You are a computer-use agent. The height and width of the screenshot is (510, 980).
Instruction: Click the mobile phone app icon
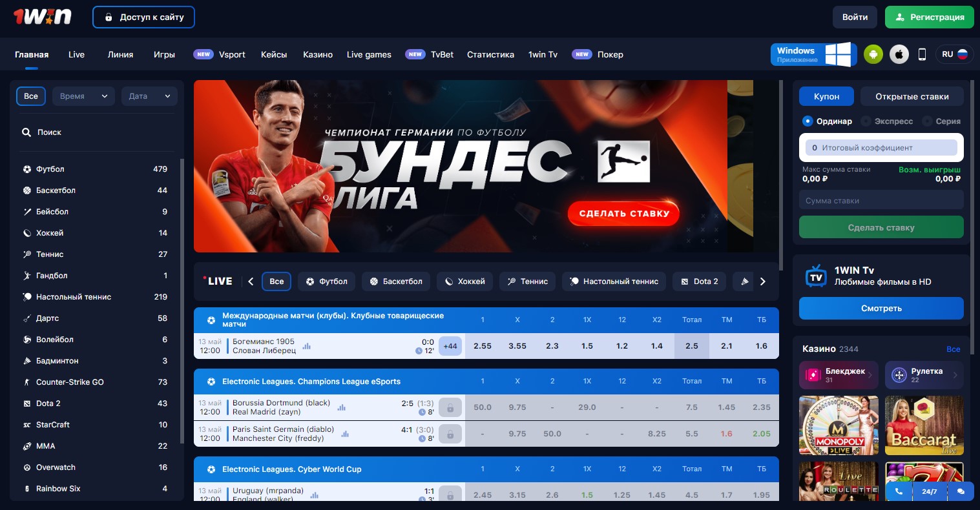pos(924,54)
